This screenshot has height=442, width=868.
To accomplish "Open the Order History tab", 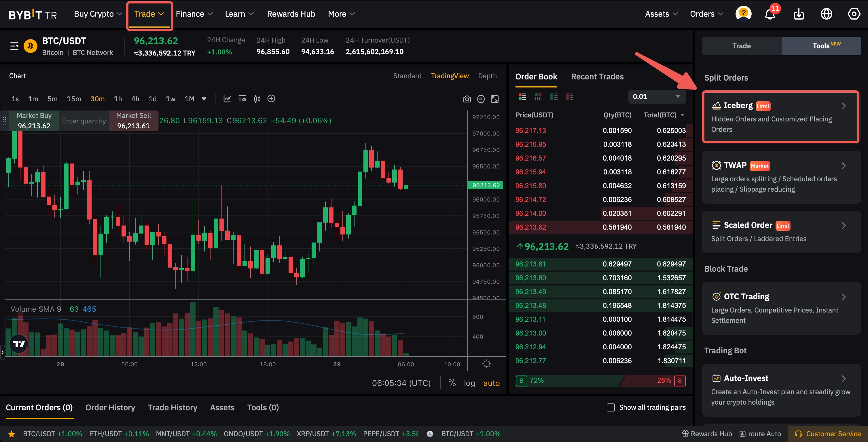I will (110, 407).
